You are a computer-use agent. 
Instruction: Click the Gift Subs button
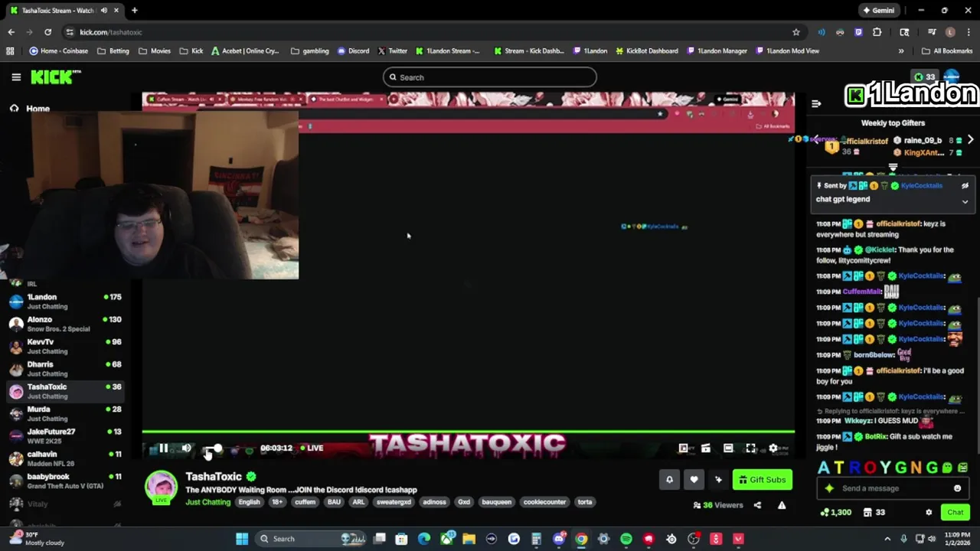762,480
